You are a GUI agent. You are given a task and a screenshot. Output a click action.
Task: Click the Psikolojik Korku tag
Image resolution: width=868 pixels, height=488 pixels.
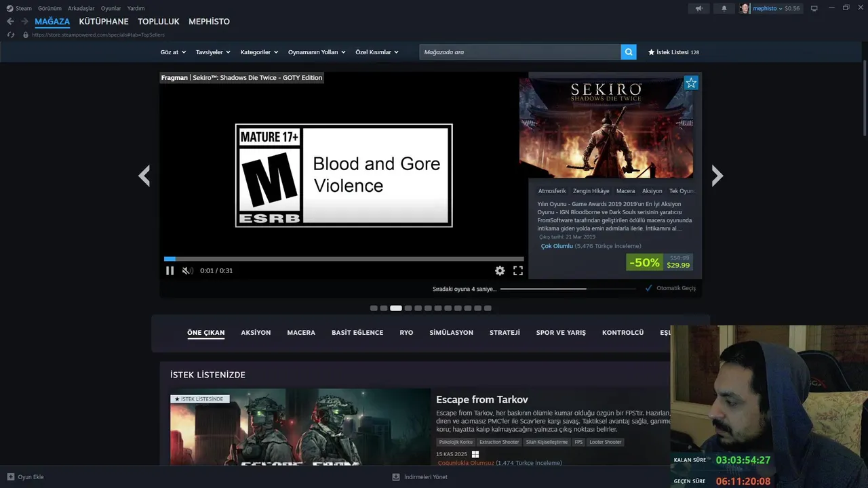[456, 442]
